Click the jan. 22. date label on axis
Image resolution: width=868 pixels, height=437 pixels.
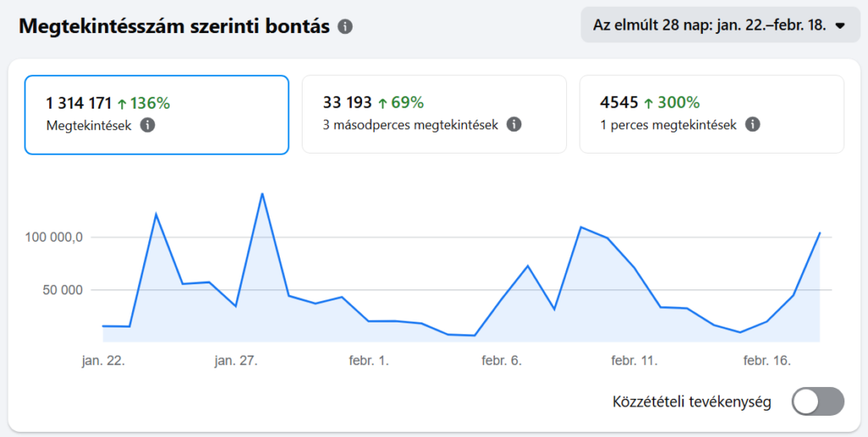[x=103, y=361]
